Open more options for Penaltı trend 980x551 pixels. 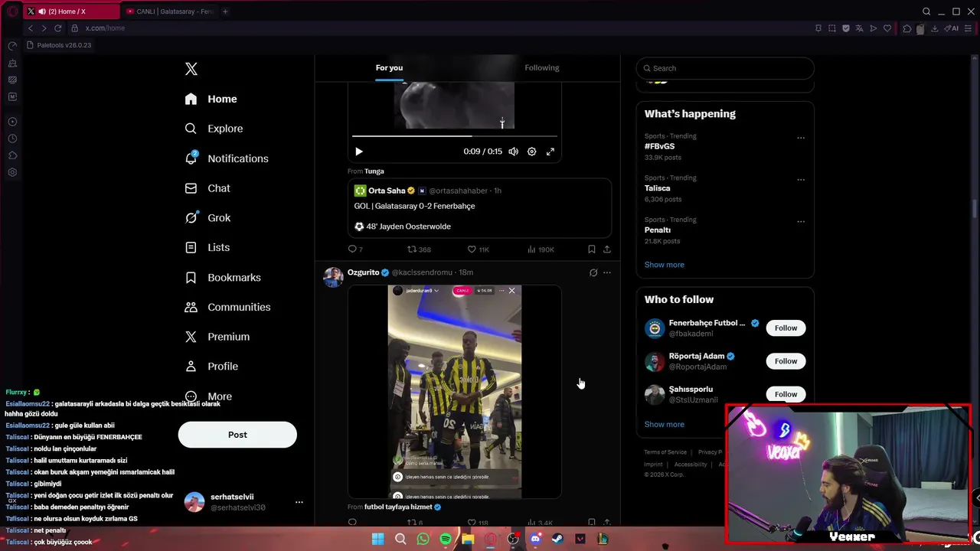tap(801, 222)
